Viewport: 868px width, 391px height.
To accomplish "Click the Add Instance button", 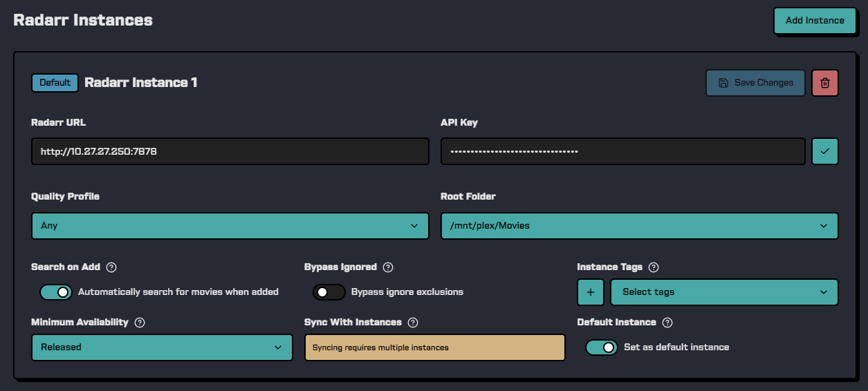I will (x=815, y=21).
